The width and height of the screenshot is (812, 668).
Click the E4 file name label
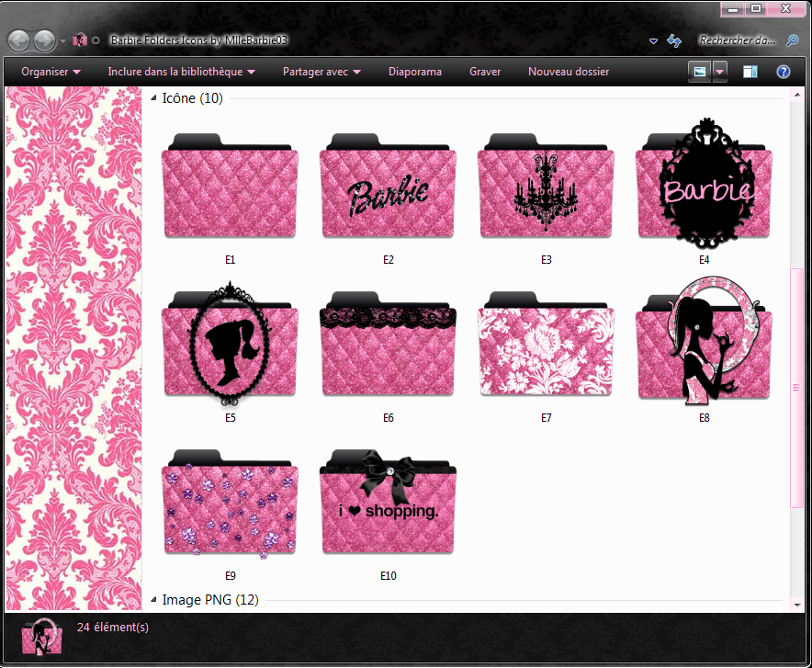coord(704,260)
